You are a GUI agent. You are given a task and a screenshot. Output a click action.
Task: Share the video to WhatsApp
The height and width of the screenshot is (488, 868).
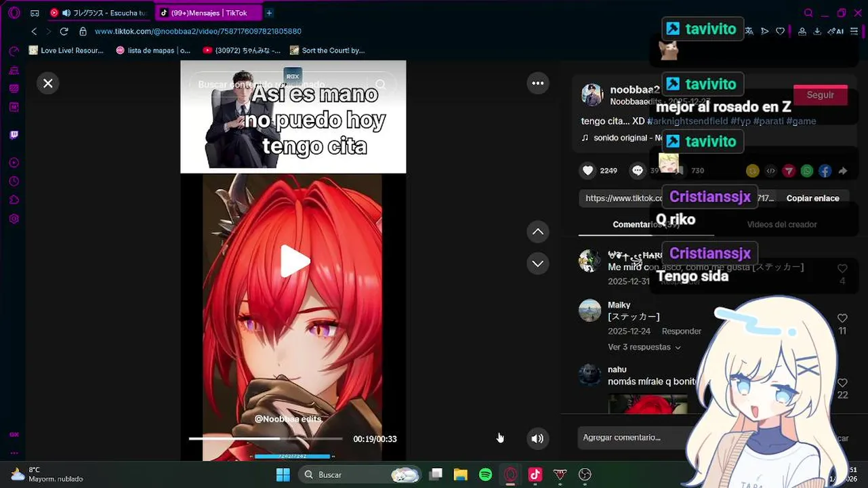(806, 171)
